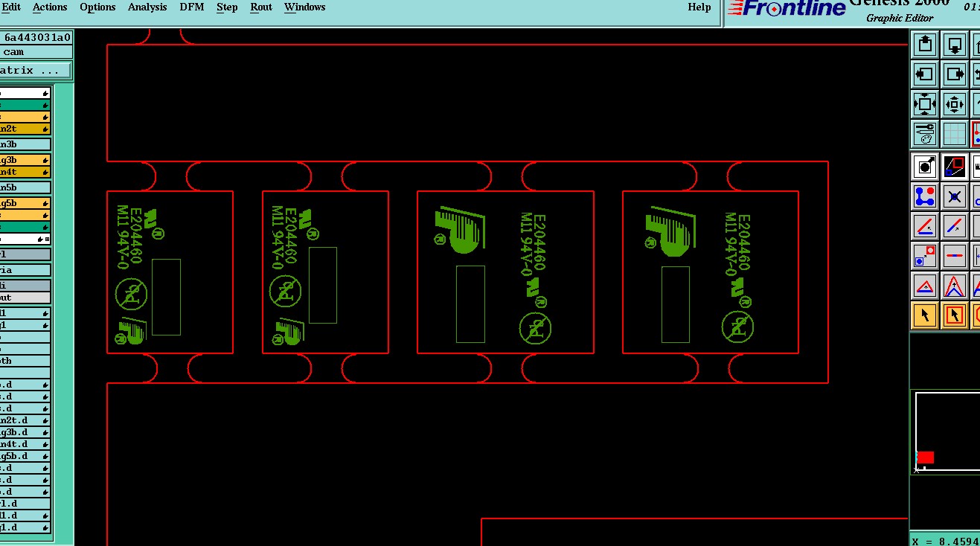
Task: Select the double red triangle tool icon
Action: click(955, 286)
